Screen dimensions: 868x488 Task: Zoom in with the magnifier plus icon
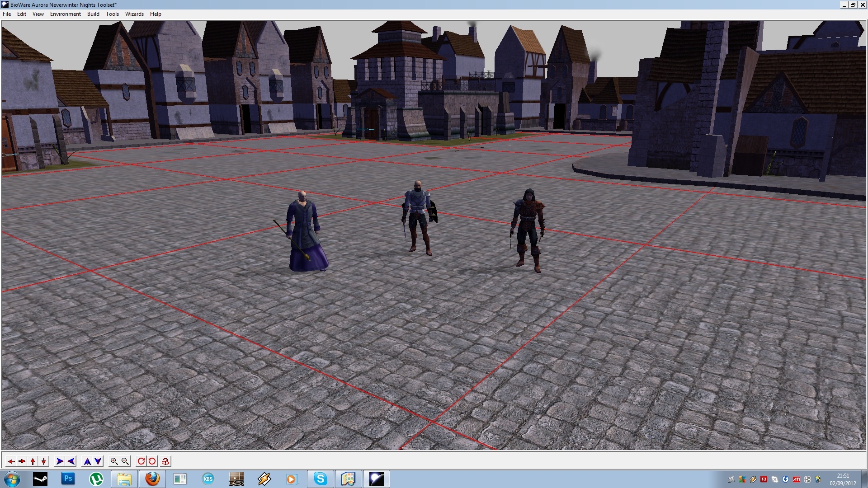(114, 461)
